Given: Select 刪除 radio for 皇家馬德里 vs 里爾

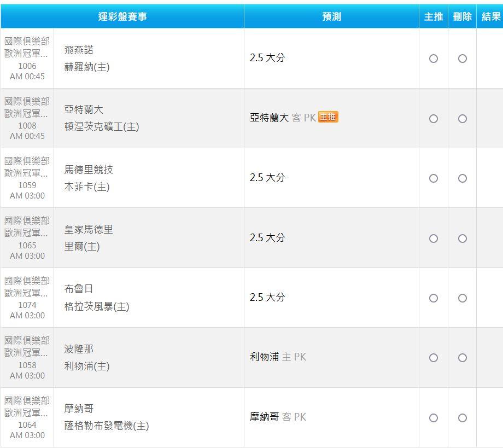Looking at the screenshot, I should coord(462,238).
